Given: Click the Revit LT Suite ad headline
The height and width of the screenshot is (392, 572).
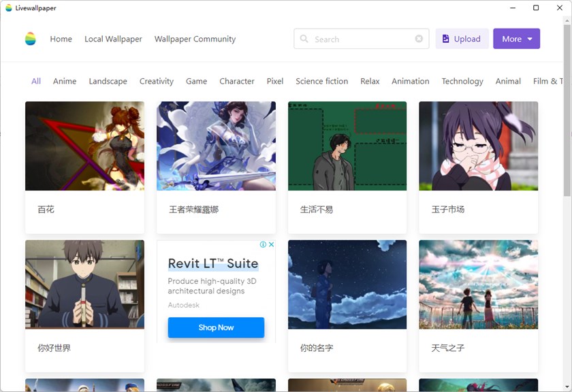Looking at the screenshot, I should pos(213,263).
